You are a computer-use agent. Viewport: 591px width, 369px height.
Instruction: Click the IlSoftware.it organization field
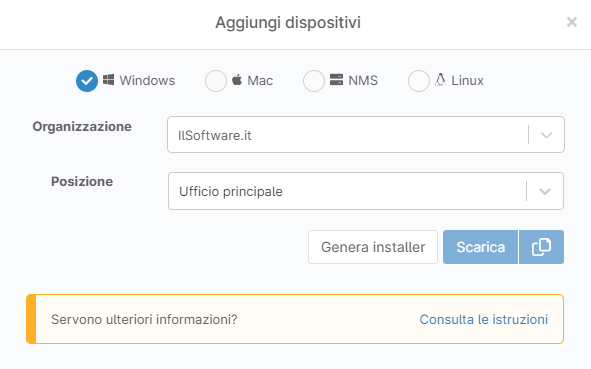[x=366, y=135]
